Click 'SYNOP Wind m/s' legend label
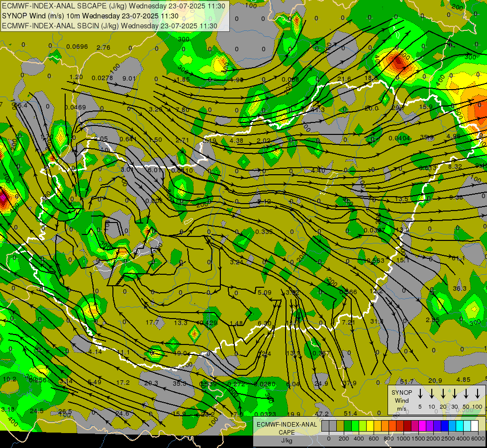487x448 pixels. point(401,400)
